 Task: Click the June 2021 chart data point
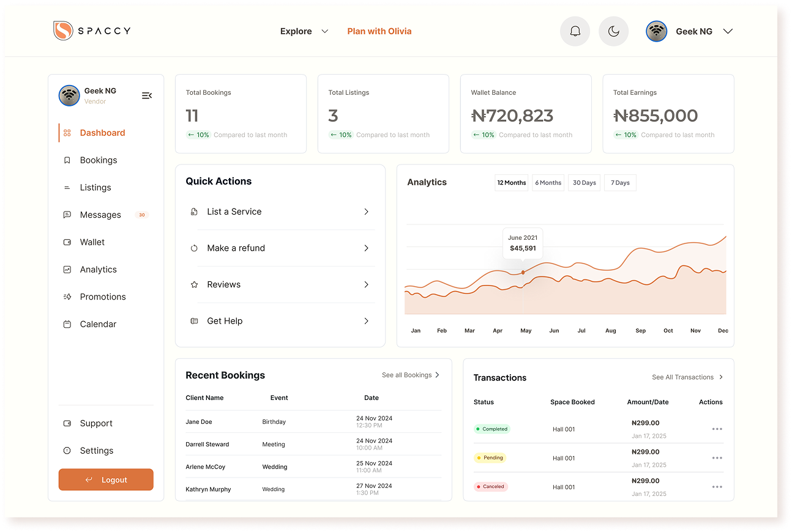tap(523, 272)
